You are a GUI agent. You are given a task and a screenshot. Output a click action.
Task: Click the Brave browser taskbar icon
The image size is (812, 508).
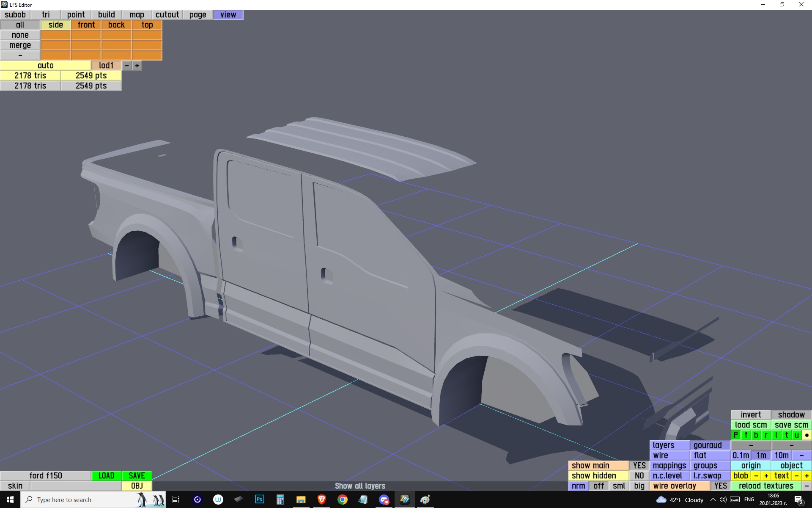pos(321,500)
